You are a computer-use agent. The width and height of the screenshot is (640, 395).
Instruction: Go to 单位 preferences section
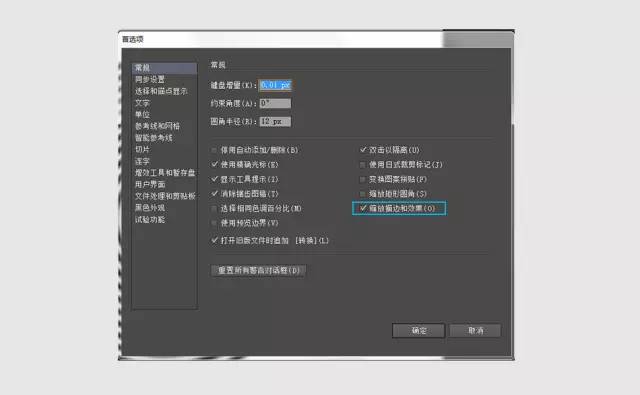(142, 114)
